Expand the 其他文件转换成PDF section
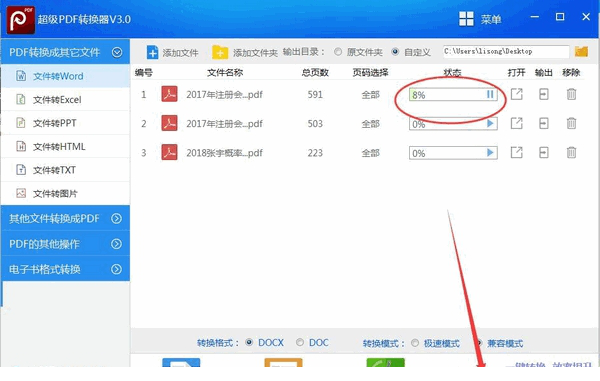This screenshot has width=600, height=381. 116,218
